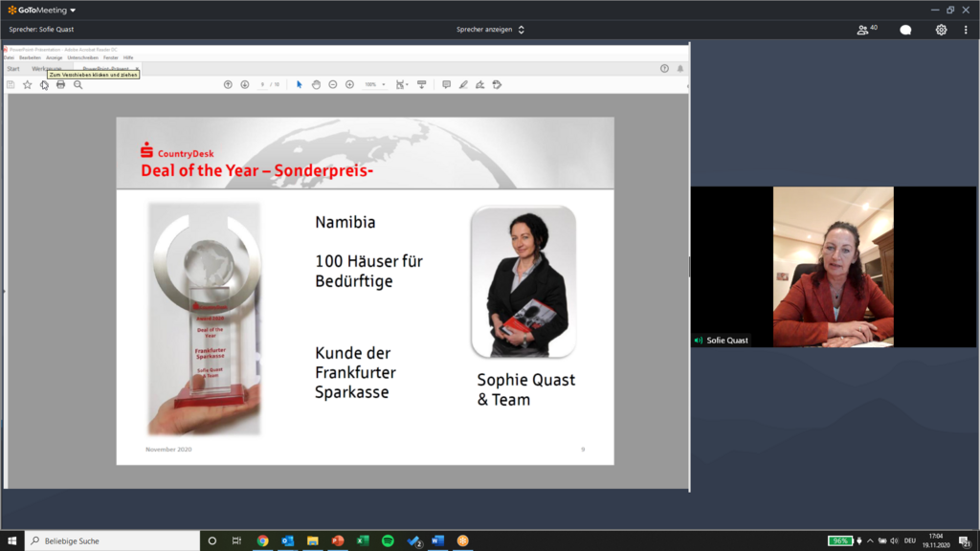980x551 pixels.
Task: Add a comment with the note icon
Action: tap(446, 84)
